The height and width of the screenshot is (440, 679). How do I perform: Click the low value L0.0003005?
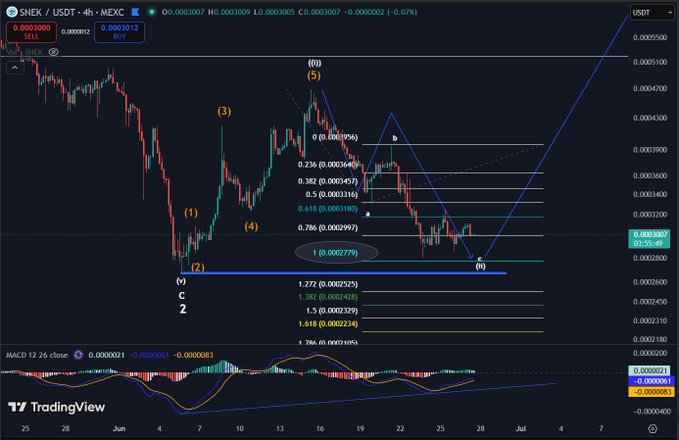[x=275, y=12]
